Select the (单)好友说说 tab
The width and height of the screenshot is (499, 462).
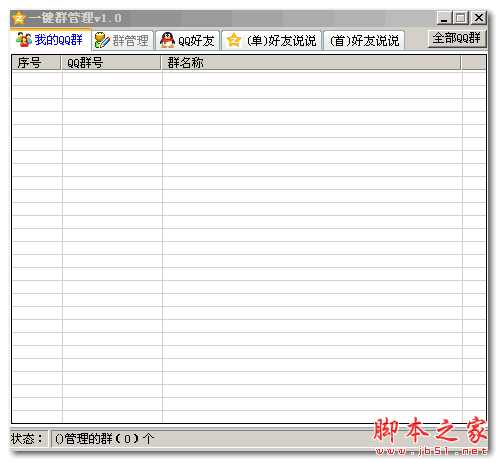point(272,41)
